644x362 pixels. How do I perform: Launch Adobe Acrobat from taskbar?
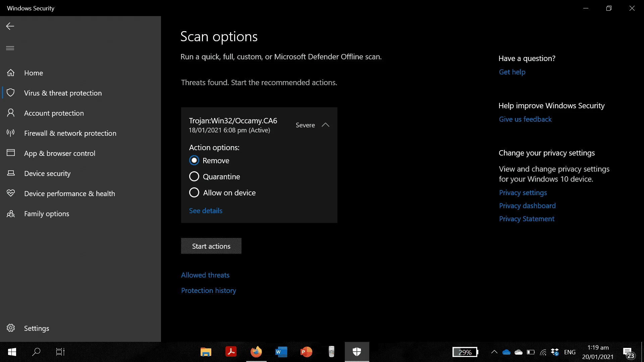(x=231, y=352)
